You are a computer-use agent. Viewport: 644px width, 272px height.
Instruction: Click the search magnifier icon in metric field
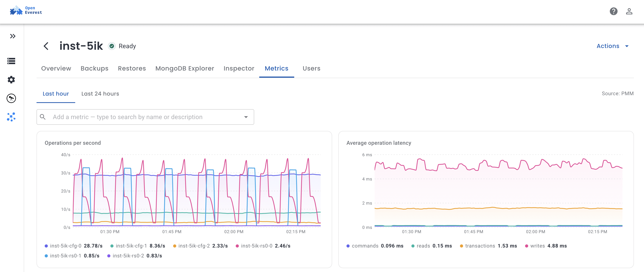(x=43, y=117)
